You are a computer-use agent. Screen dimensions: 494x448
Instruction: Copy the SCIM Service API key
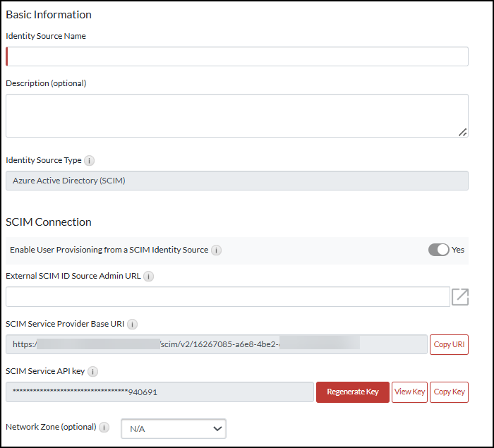[x=450, y=392]
